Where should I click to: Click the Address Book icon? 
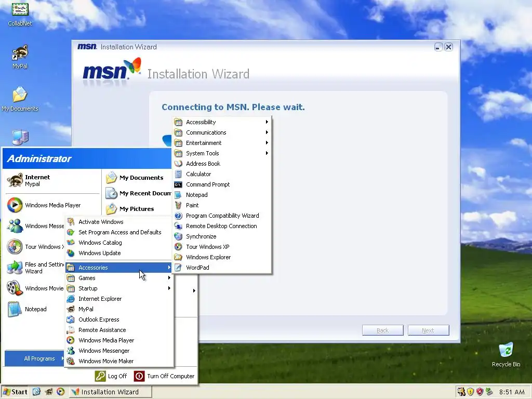click(x=179, y=164)
